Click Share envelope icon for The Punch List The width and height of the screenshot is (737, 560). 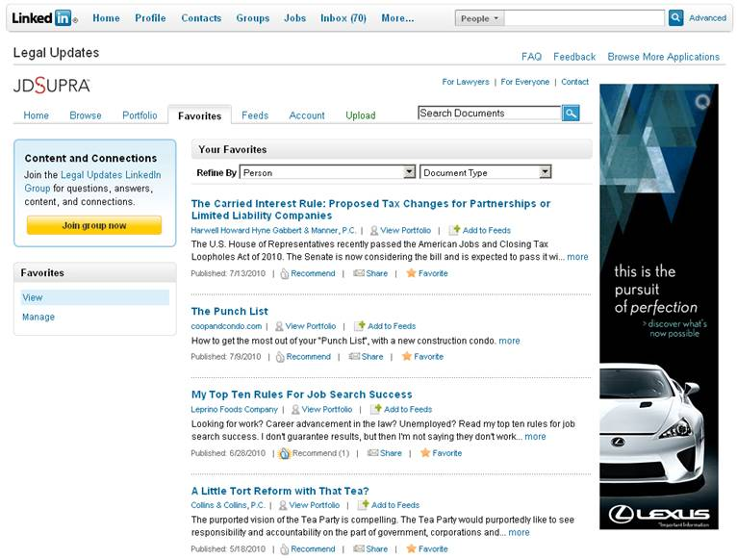click(354, 356)
